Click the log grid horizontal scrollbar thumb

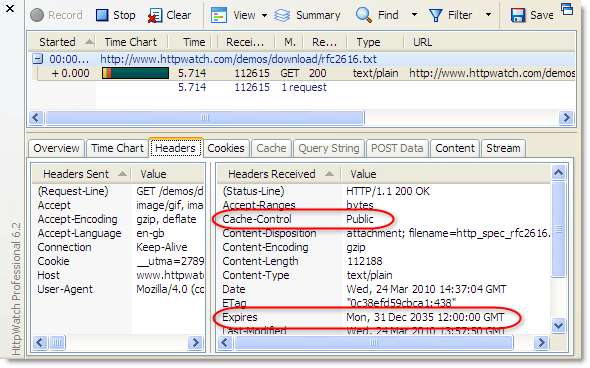tap(204, 117)
